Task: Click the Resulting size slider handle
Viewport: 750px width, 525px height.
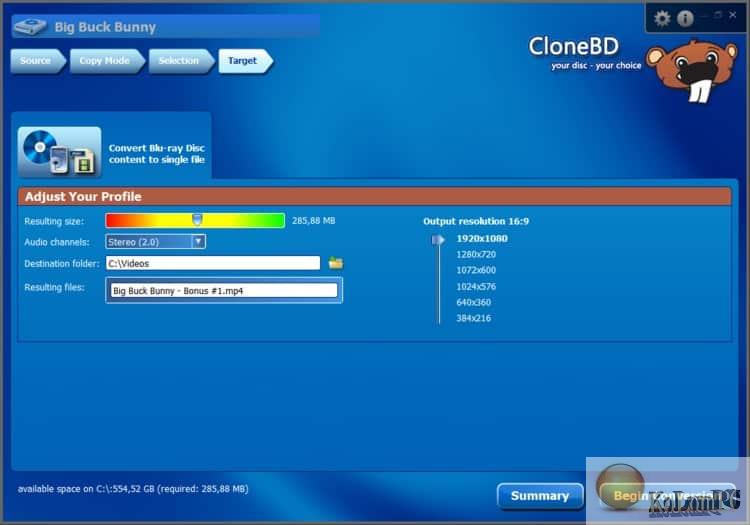Action: coord(197,219)
